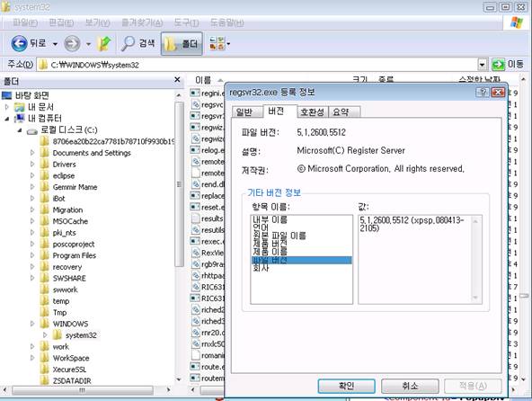Select the MSOCache folder icon
The image size is (532, 401).
tap(44, 221)
